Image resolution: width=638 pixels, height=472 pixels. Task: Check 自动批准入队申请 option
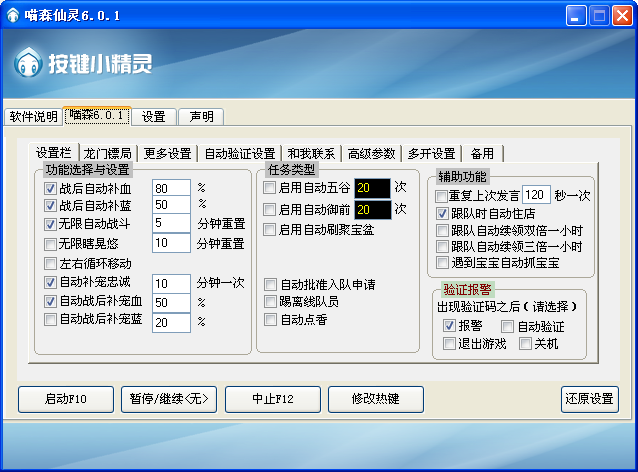pyautogui.click(x=270, y=284)
